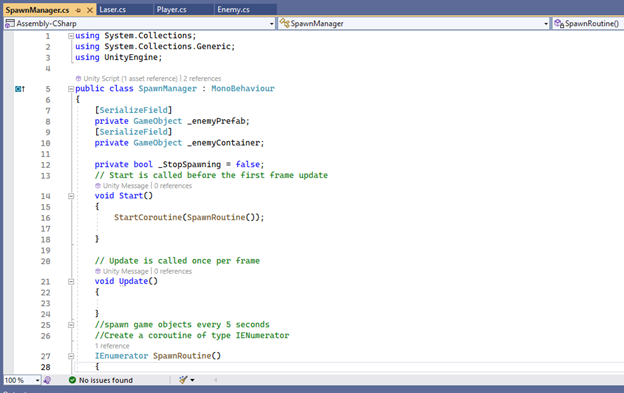Click the code health indicator icon beside zoom

click(47, 380)
